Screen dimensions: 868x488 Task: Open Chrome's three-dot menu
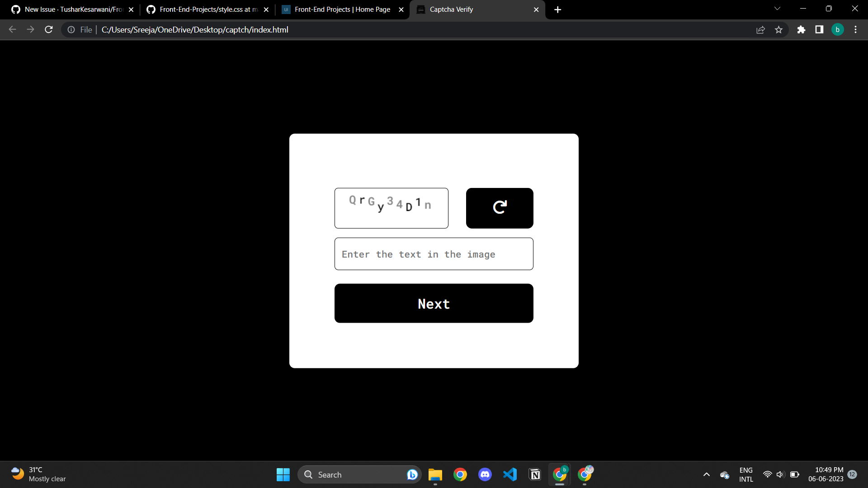point(855,29)
